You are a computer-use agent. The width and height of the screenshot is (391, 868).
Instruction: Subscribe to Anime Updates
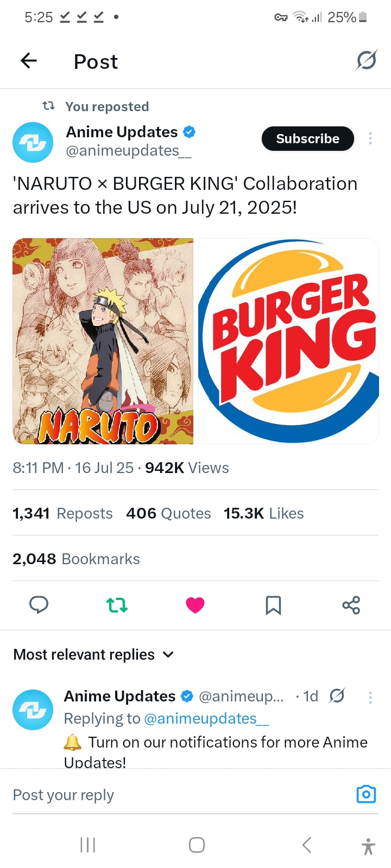click(308, 138)
